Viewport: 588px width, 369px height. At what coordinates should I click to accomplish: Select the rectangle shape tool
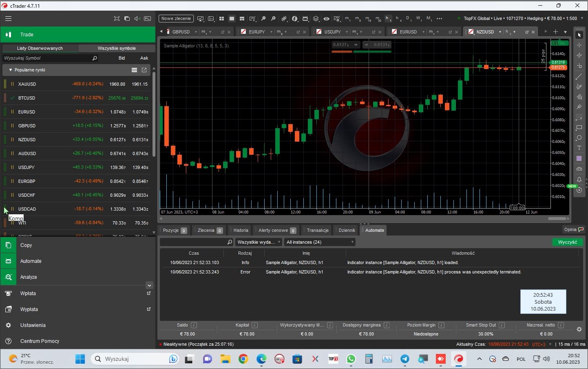[x=579, y=127]
